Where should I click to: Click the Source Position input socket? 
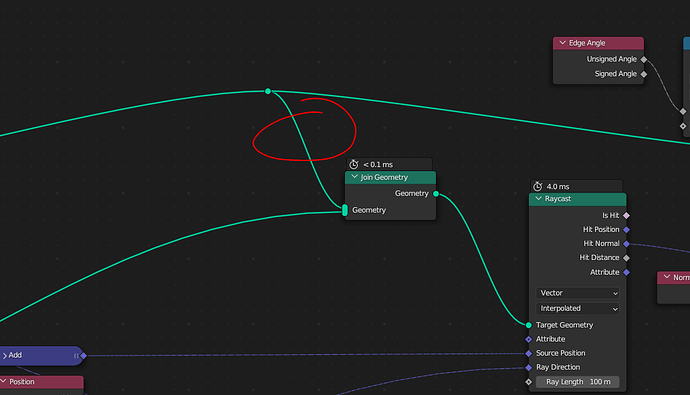(529, 353)
